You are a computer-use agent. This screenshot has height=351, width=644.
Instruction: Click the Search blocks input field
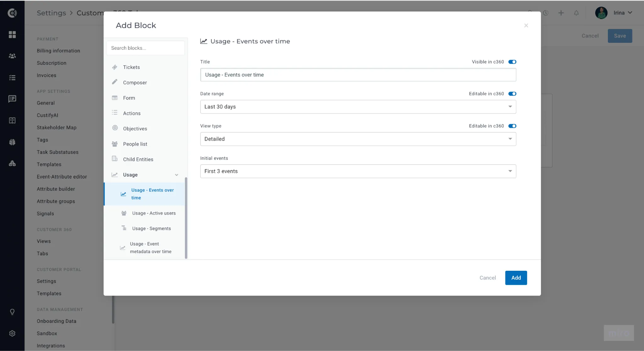(146, 48)
